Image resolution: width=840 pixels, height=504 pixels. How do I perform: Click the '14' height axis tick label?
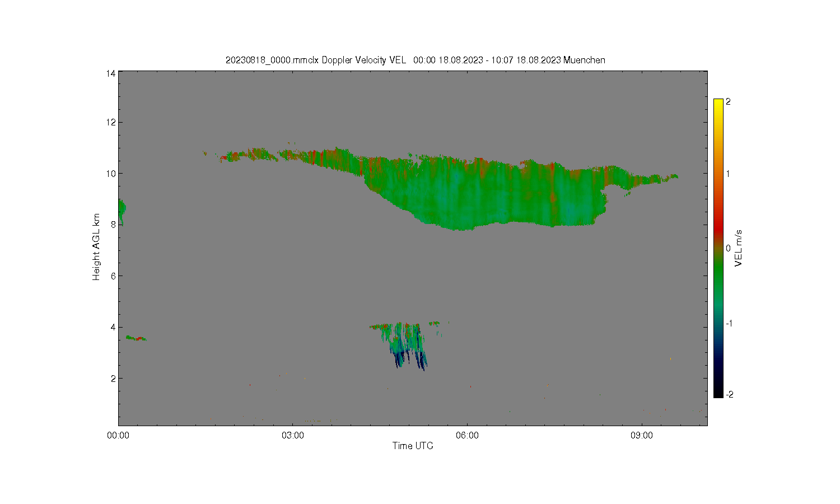pyautogui.click(x=111, y=73)
